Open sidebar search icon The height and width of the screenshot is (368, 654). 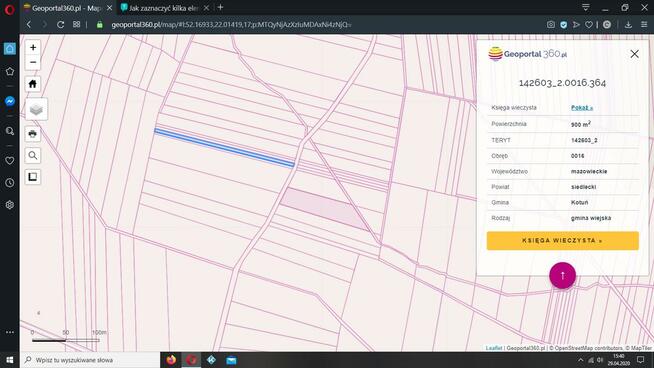[x=10, y=131]
